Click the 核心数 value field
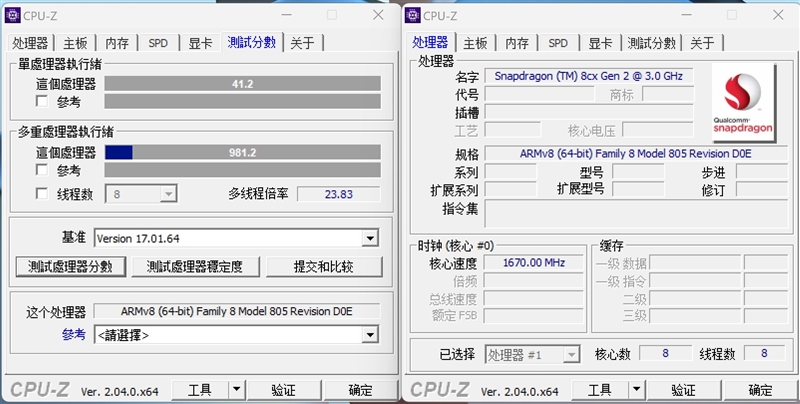800x404 pixels. click(x=665, y=353)
